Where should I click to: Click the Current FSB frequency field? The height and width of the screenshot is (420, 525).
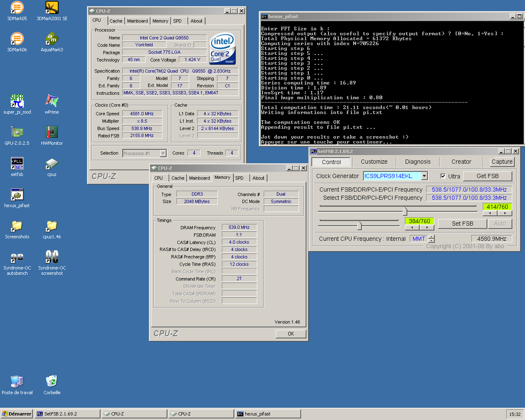point(469,189)
